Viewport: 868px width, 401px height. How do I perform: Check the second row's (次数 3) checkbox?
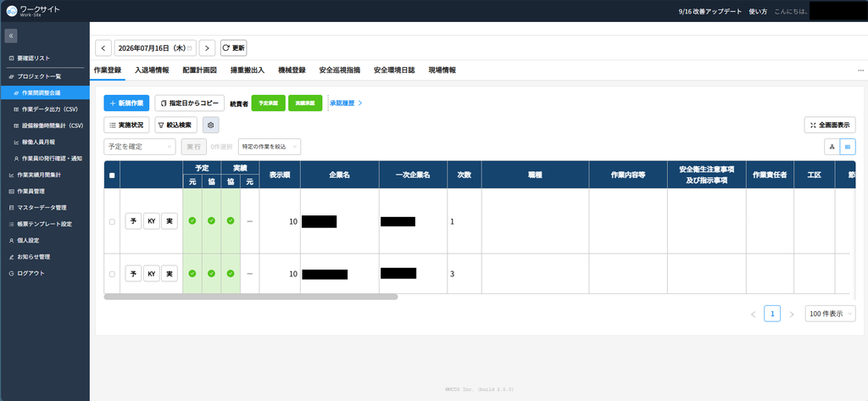click(x=112, y=274)
